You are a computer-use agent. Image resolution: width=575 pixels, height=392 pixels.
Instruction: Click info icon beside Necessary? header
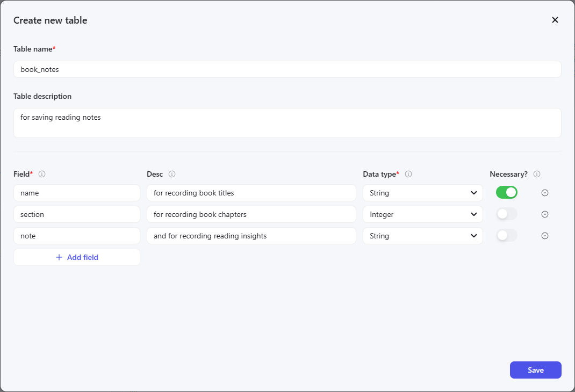tap(537, 174)
